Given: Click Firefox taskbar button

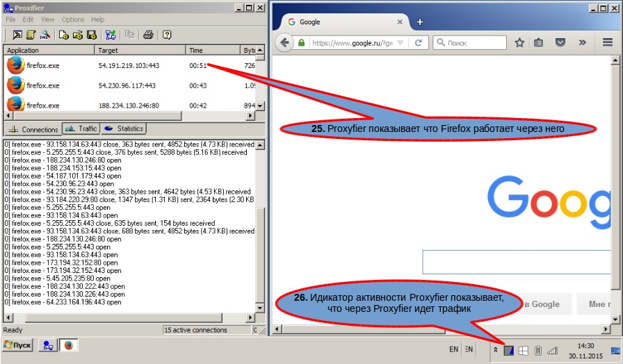Looking at the screenshot, I should click(x=68, y=345).
